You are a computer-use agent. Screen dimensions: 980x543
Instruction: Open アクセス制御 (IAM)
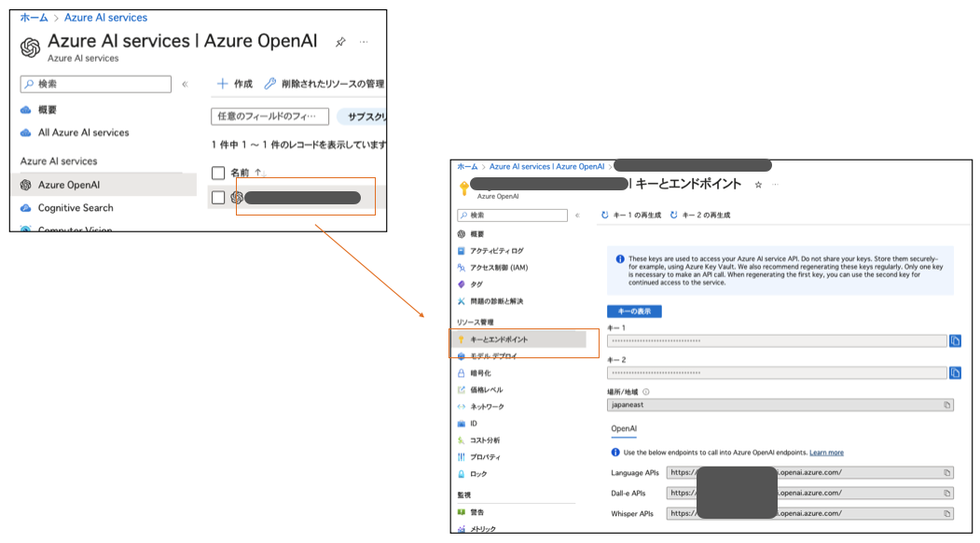[x=492, y=268]
